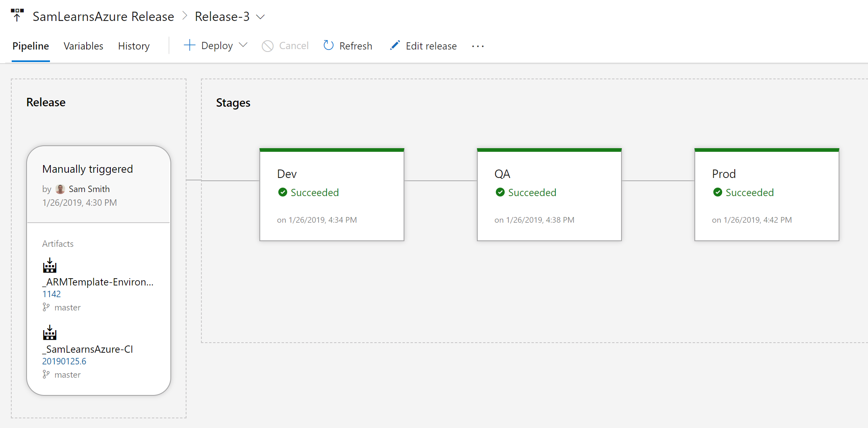Click the Refresh circular arrow icon
868x428 pixels.
coord(328,45)
